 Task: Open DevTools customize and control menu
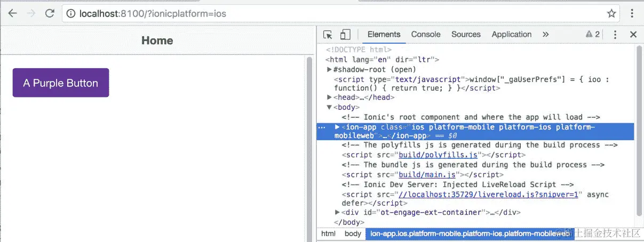[x=615, y=35]
